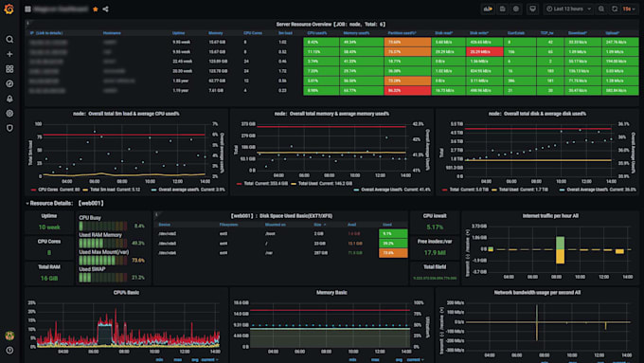Sort table by Memory used% column
644x363 pixels.
tap(356, 33)
